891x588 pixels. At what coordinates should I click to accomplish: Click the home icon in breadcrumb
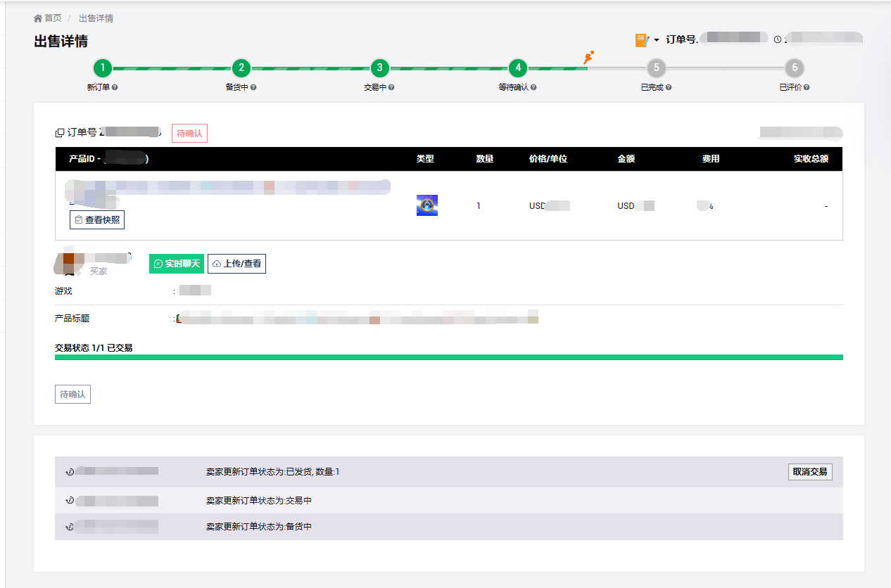[x=38, y=18]
